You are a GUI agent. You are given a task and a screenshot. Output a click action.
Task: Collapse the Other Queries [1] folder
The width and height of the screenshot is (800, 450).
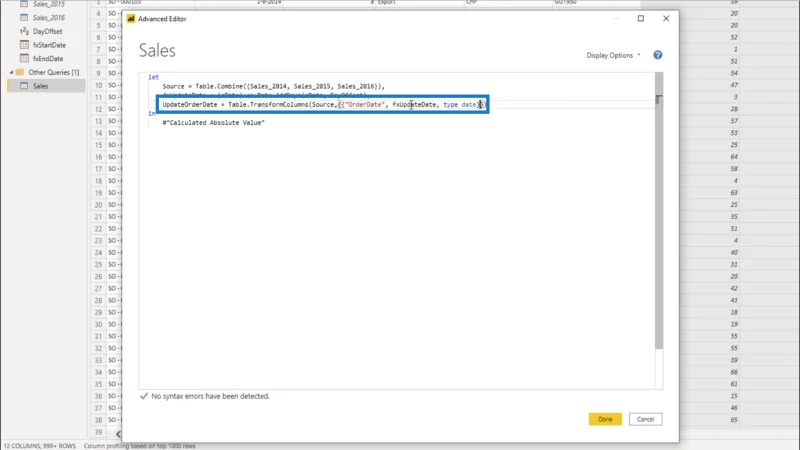(x=11, y=72)
